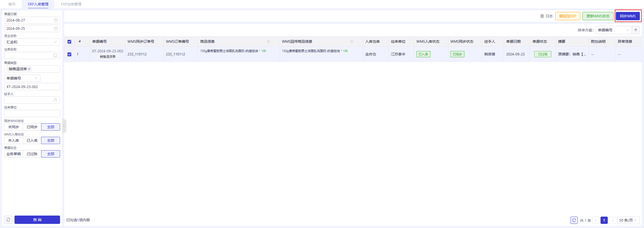Click the 2024-09-25 end date field
This screenshot has height=228, width=644.
pyautogui.click(x=32, y=28)
